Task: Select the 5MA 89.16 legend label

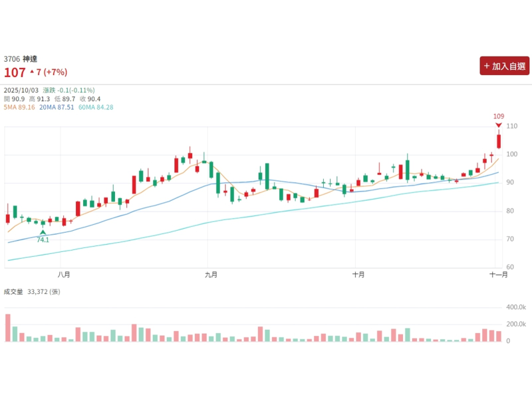Action: (20, 107)
